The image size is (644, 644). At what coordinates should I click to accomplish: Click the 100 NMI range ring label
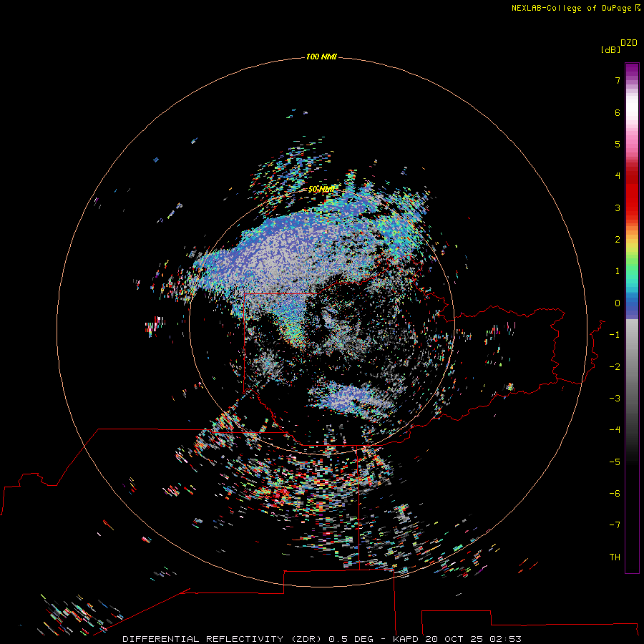tap(321, 57)
